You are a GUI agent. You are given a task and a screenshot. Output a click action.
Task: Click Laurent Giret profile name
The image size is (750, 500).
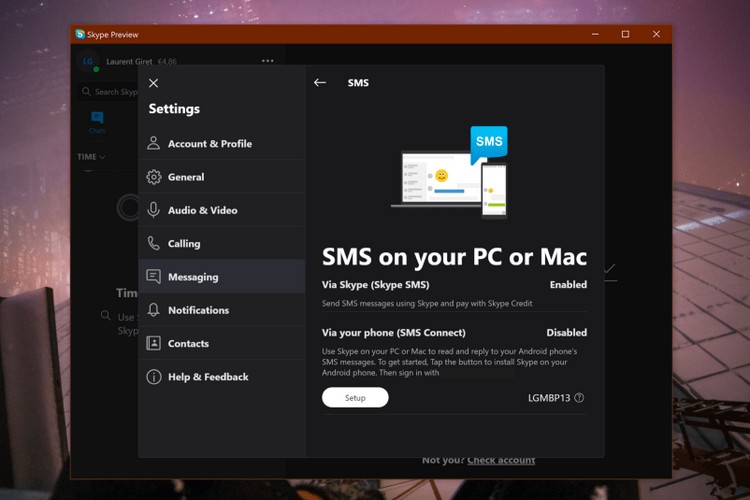click(x=129, y=61)
